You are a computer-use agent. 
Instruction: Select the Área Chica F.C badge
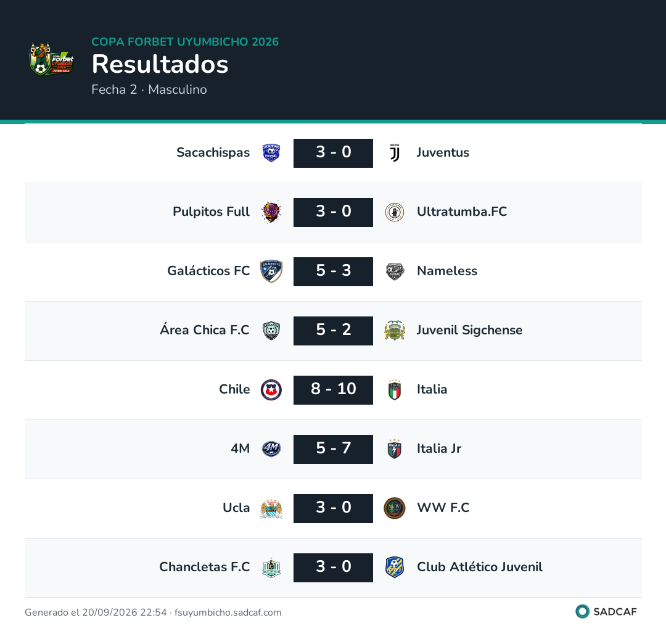(x=271, y=331)
